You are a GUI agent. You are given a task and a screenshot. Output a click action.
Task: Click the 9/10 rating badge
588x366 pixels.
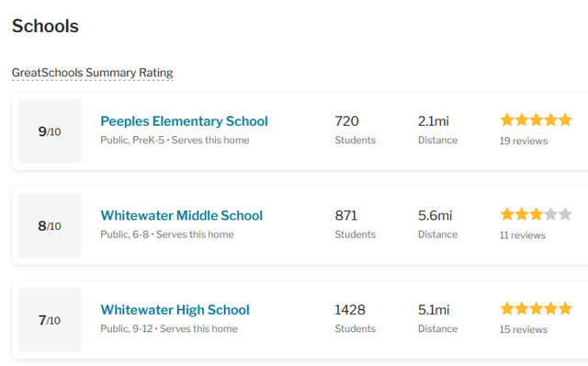50,132
